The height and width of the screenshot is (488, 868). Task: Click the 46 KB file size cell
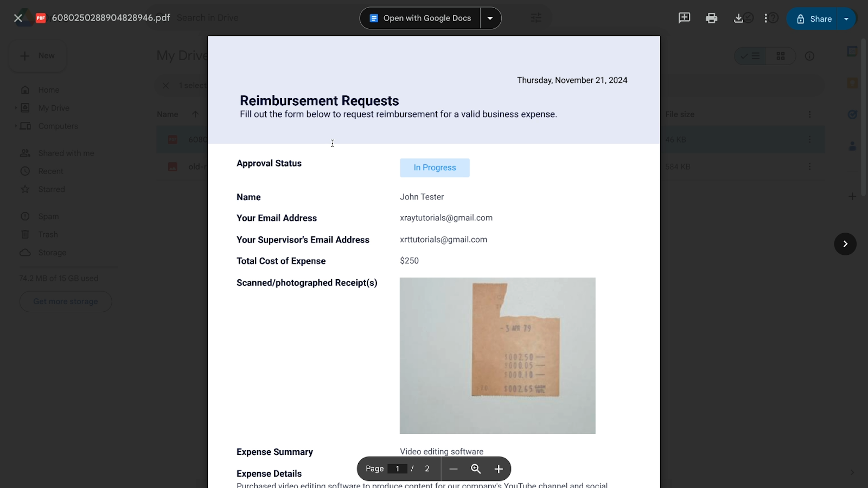pos(675,139)
